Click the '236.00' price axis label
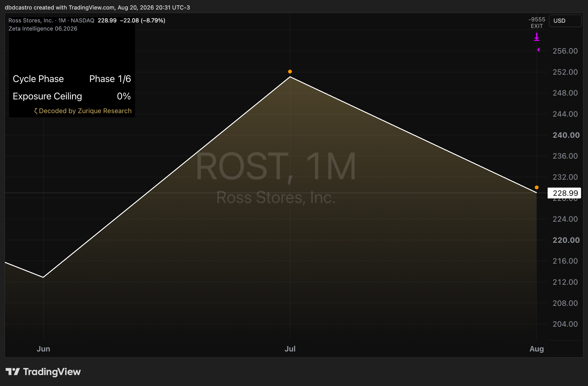The width and height of the screenshot is (588, 386). point(565,156)
